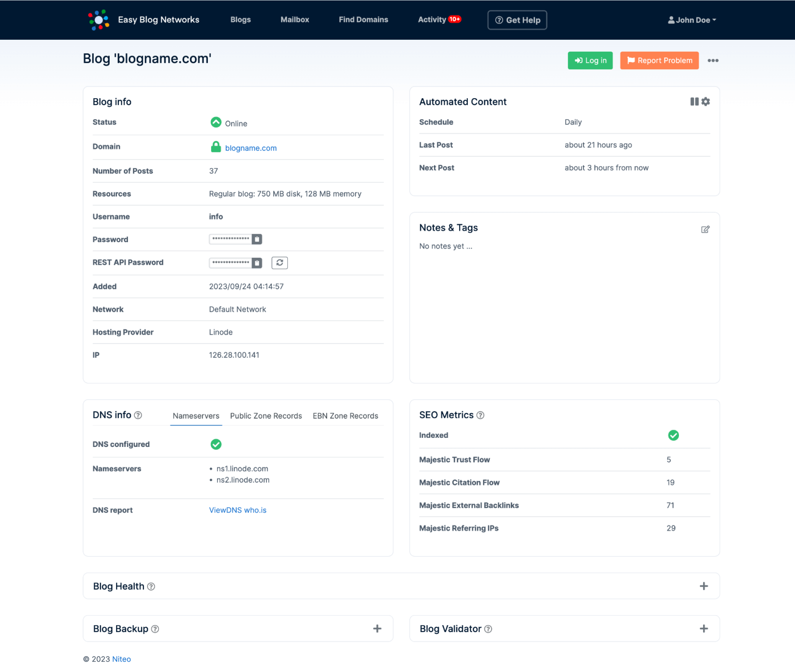Open Mailbox in the top navigation
Image resolution: width=795 pixels, height=672 pixels.
295,19
